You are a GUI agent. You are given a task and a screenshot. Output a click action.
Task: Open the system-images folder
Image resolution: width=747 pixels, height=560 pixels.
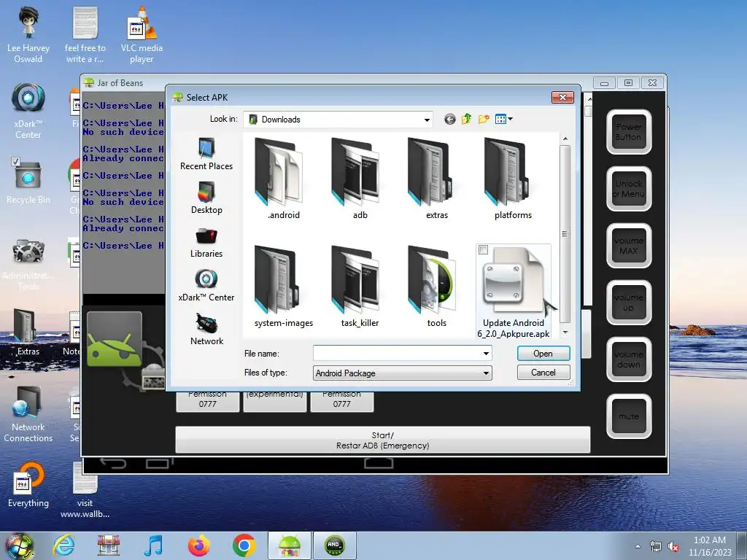(x=284, y=287)
